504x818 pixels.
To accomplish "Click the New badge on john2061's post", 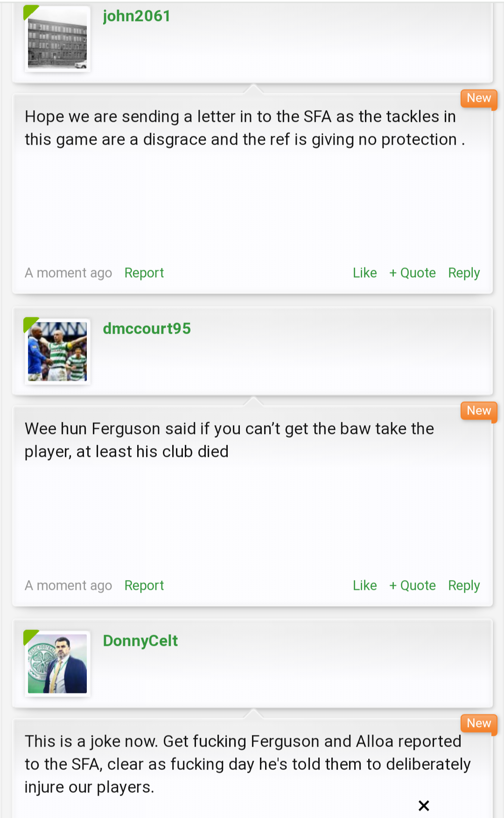I will (x=479, y=98).
